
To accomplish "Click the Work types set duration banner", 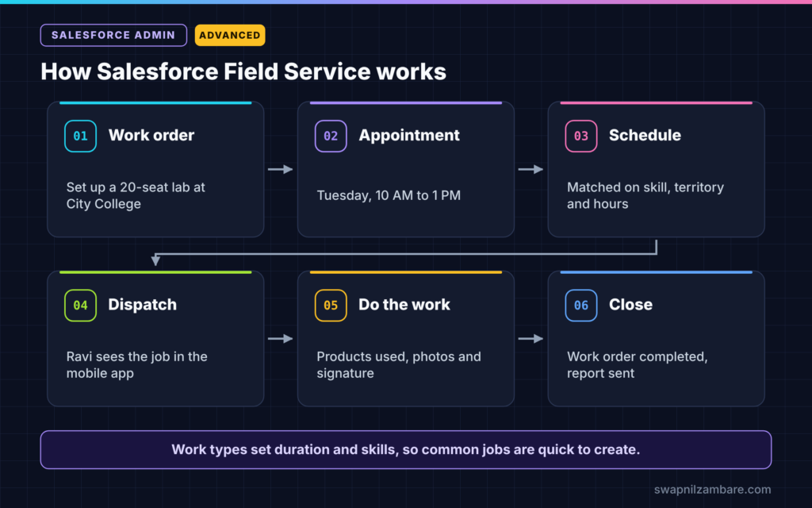I will pos(406,449).
